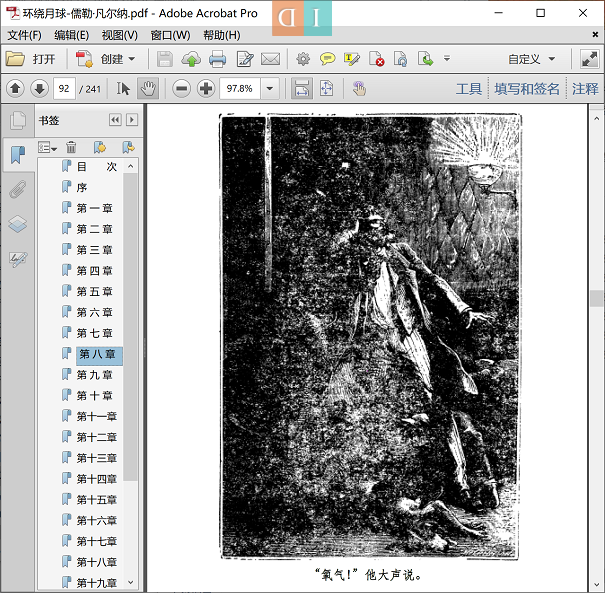Select the 第一章 bookmark
The width and height of the screenshot is (605, 593).
point(95,208)
